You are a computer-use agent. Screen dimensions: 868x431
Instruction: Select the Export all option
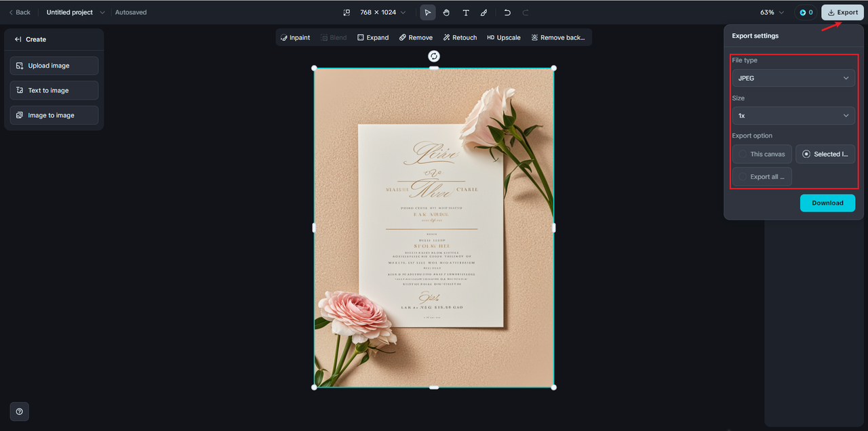(762, 177)
